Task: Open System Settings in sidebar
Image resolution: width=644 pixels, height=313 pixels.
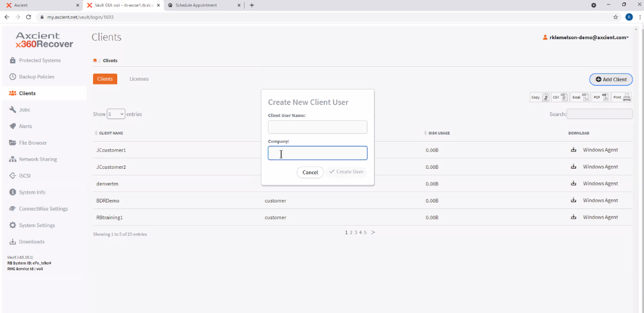Action: 37,225
